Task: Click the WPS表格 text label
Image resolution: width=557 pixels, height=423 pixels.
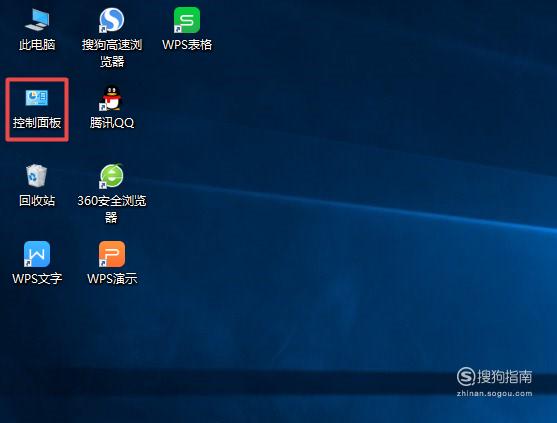Action: (x=187, y=45)
